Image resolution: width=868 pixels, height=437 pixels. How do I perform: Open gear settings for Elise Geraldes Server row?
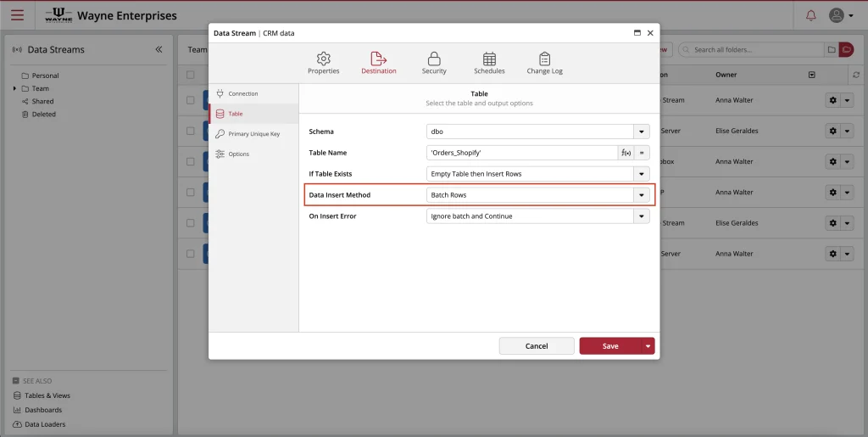832,131
